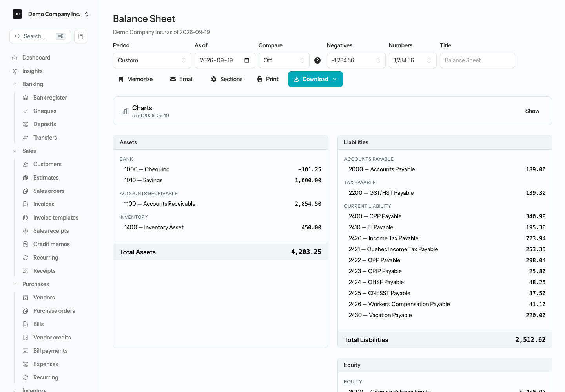Click the Demo Company DC logo
Screen dimensions: 565x392
coord(17,14)
